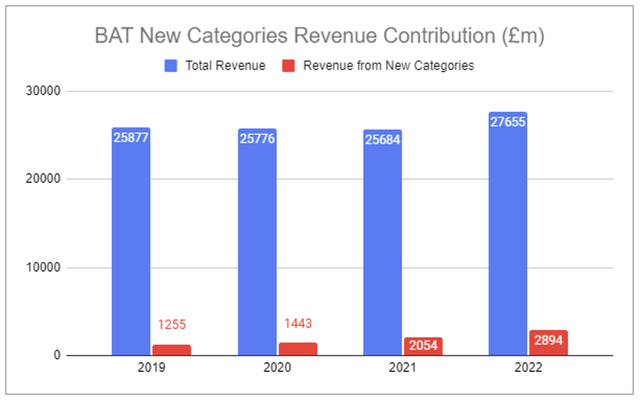
Task: Click the 27655 data label
Action: [508, 122]
